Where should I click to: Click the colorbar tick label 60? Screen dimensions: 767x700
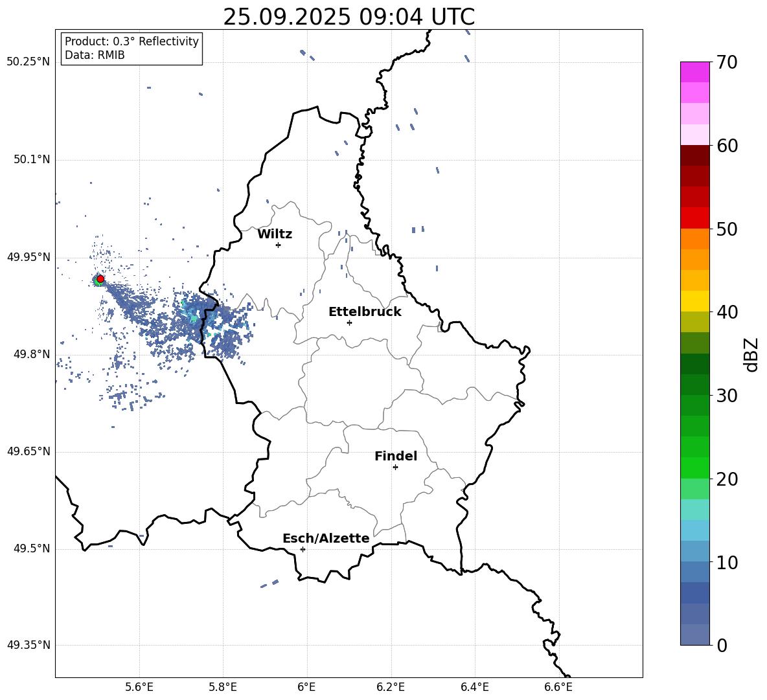click(x=727, y=146)
